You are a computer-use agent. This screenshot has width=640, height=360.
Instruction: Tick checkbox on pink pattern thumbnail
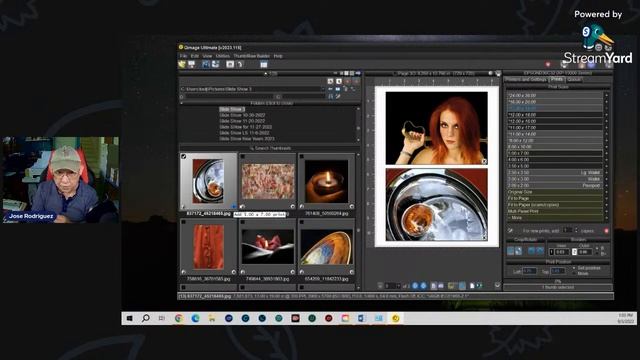[x=242, y=156]
